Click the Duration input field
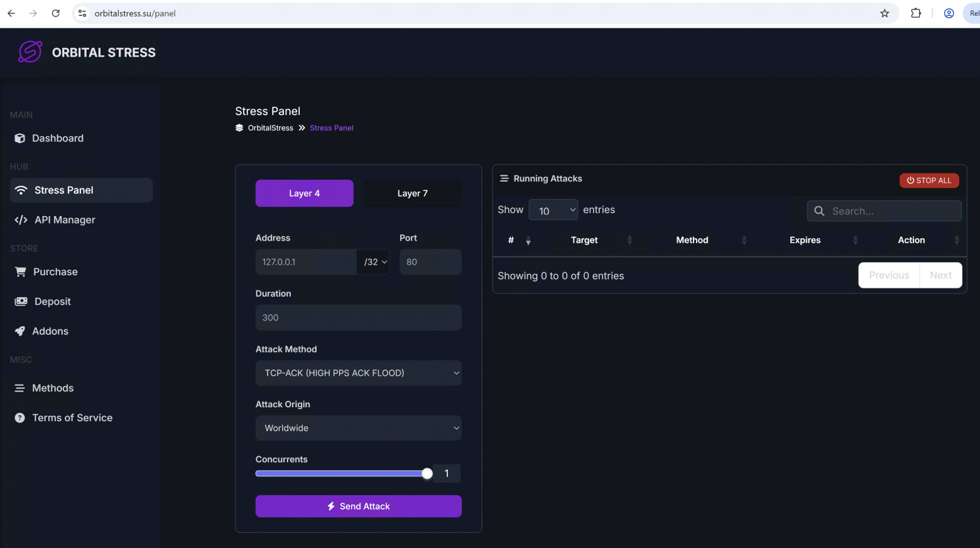 point(359,317)
